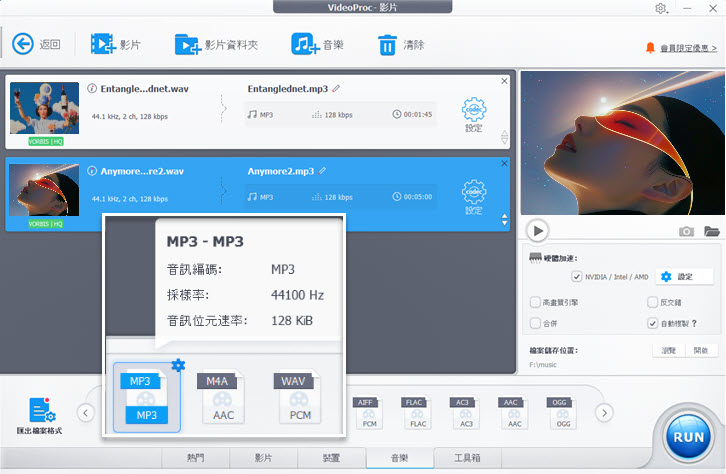Browse output location with 瀏覽
The height and width of the screenshot is (474, 726).
(668, 350)
